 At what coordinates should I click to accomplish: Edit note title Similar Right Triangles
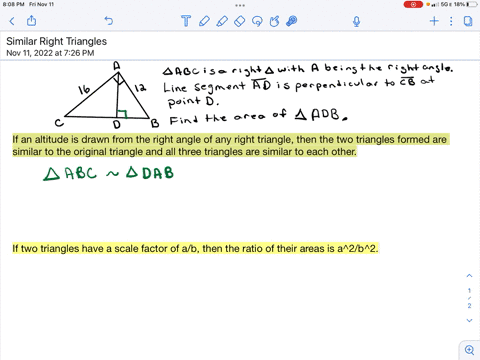pyautogui.click(x=57, y=41)
